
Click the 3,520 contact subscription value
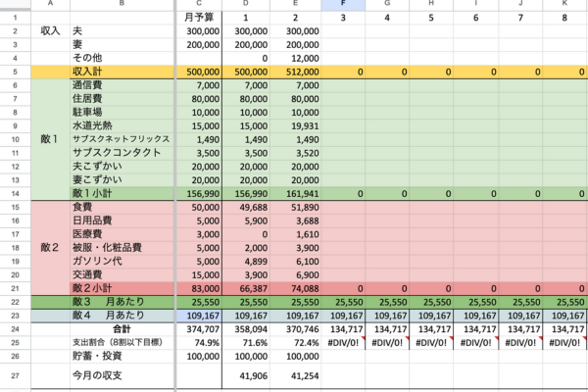pyautogui.click(x=296, y=153)
